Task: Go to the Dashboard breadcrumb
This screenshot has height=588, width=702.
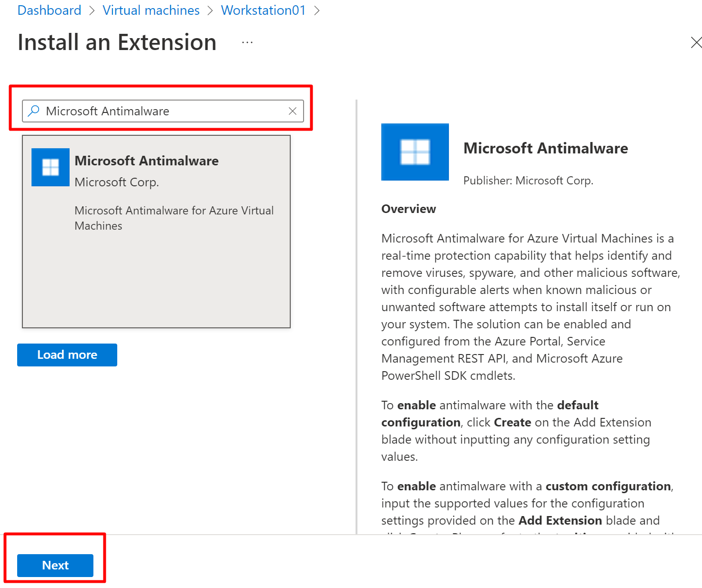Action: (x=49, y=10)
